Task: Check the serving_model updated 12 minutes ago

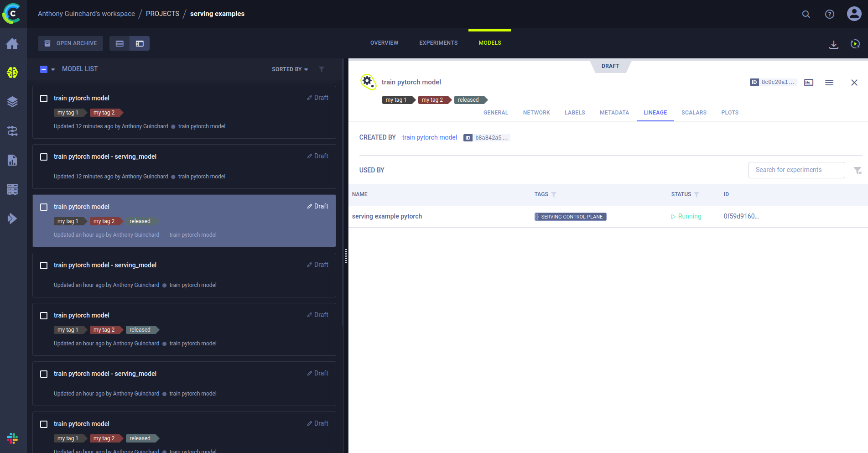Action: [x=44, y=157]
